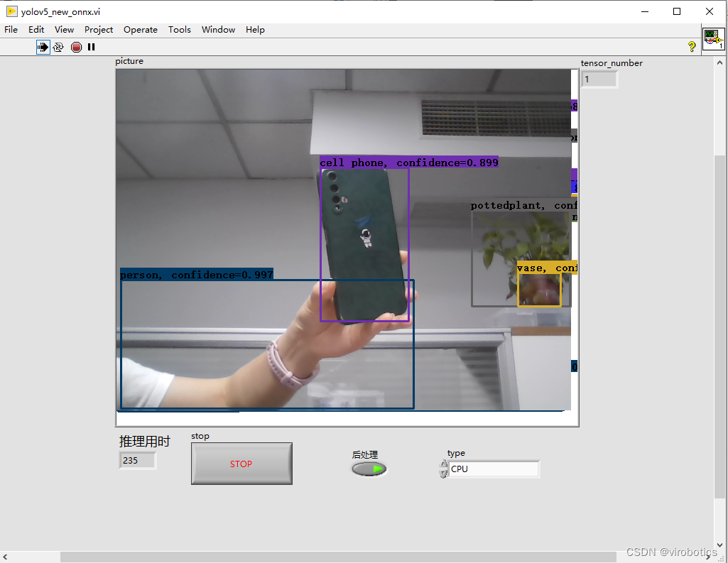728x563 pixels.
Task: Decrement the type selector down arrow
Action: [443, 474]
